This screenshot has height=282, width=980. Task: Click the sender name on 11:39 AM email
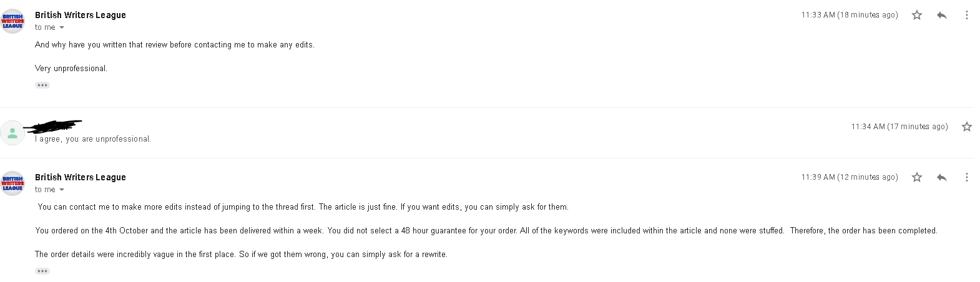pos(81,177)
